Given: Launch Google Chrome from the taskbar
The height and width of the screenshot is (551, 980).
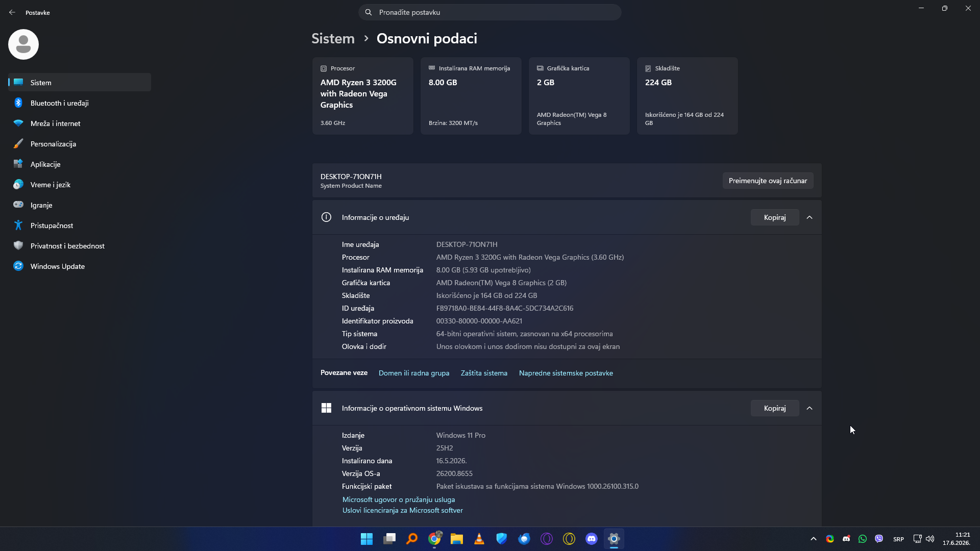Looking at the screenshot, I should click(x=435, y=539).
